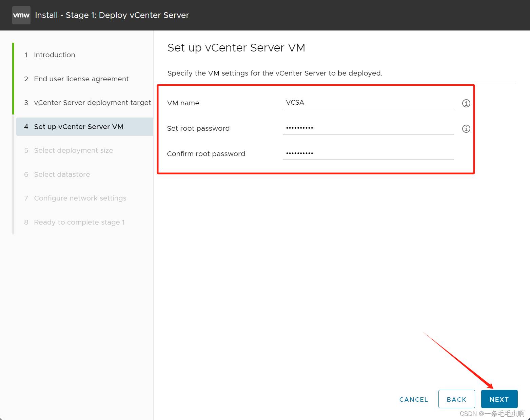Select step 4 Set up vCenter Server VM
This screenshot has height=420, width=530.
[x=78, y=127]
